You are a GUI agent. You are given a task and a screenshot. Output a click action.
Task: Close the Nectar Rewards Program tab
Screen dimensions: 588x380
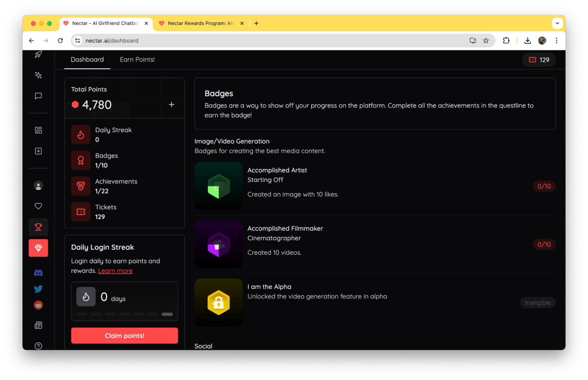point(242,23)
